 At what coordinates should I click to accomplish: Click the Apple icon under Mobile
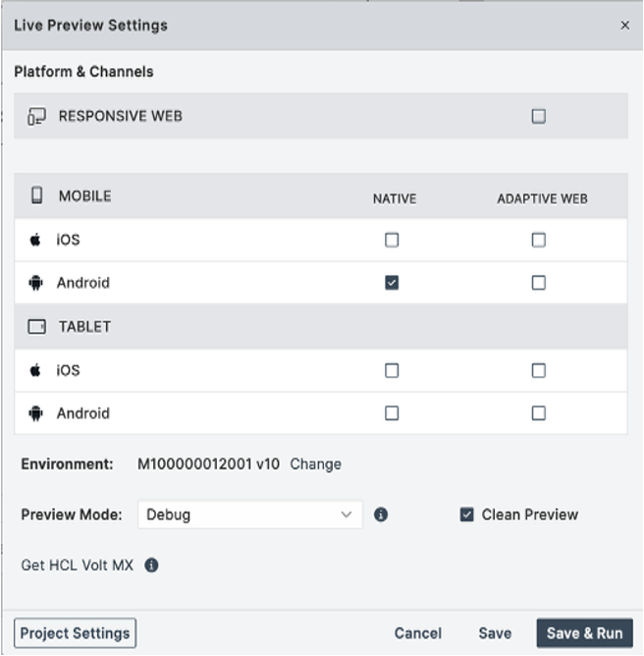36,240
